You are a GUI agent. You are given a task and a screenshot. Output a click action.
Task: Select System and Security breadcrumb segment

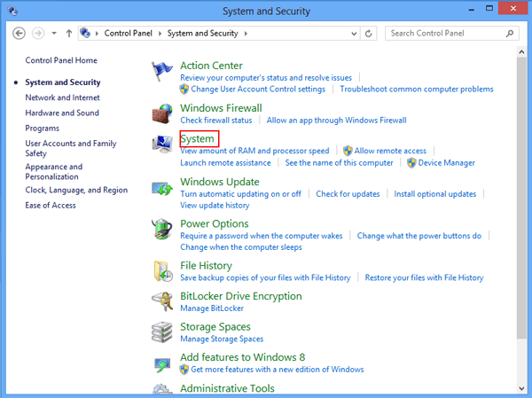point(203,34)
